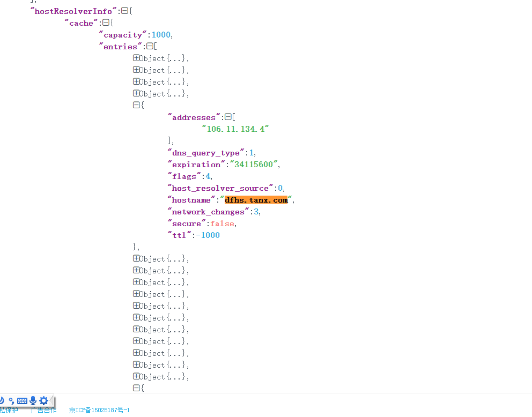This screenshot has height=417, width=532.
Task: Click the dns_query_type key
Action: tap(206, 153)
